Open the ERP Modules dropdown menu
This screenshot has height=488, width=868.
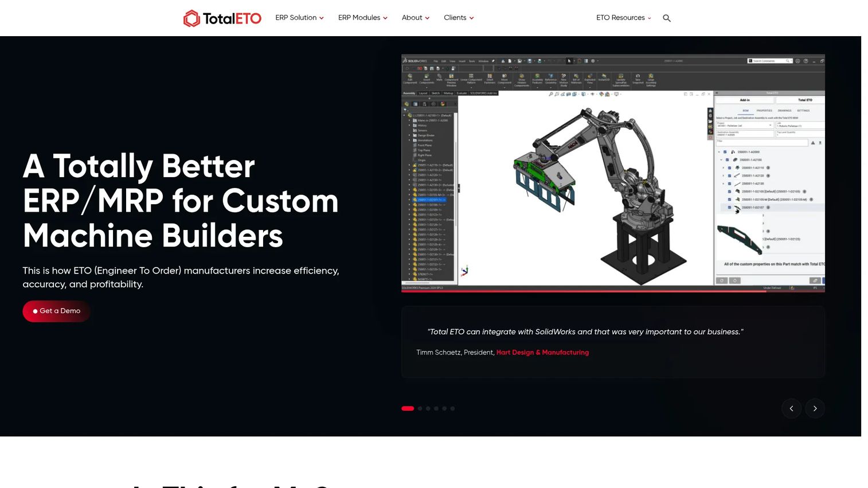363,18
